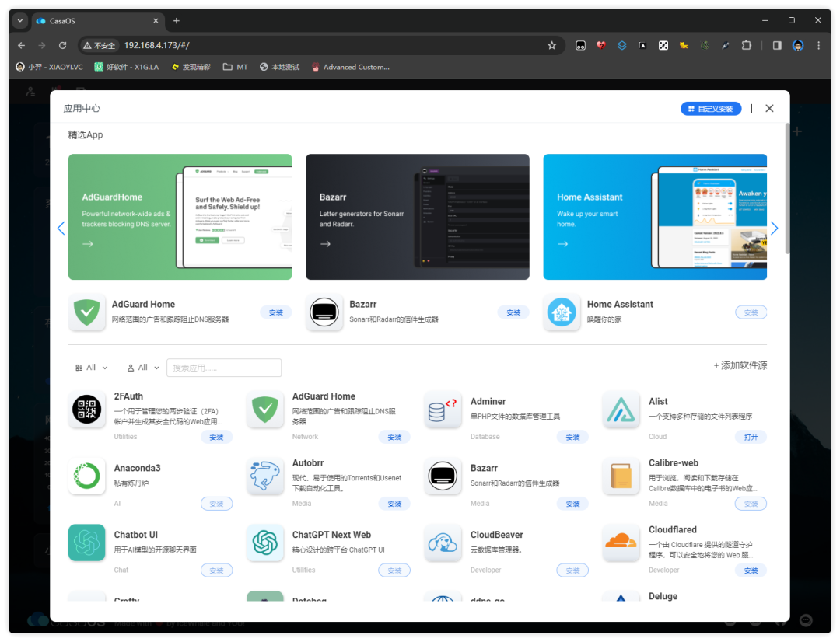The height and width of the screenshot is (642, 840).
Task: Open the 本地测试 bookmark
Action: 280,67
